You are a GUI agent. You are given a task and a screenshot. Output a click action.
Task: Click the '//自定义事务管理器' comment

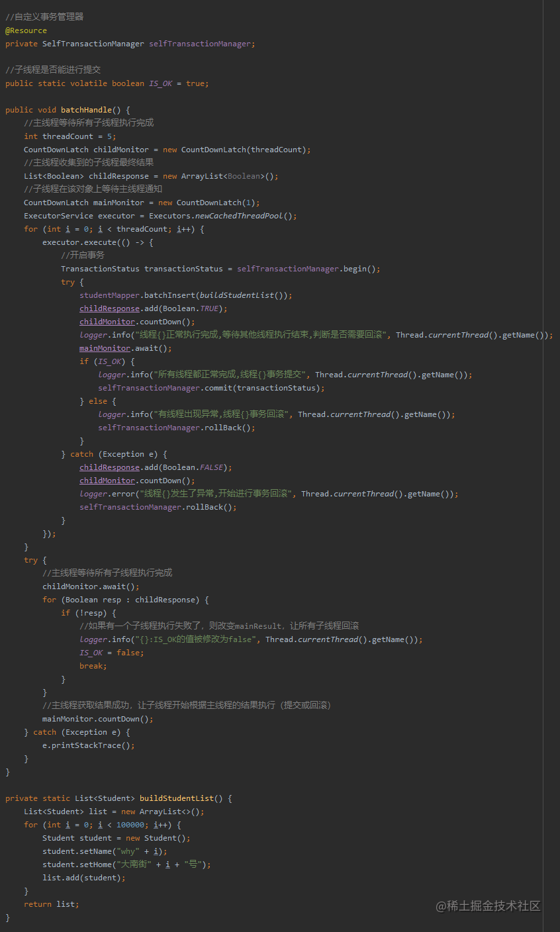coord(44,17)
